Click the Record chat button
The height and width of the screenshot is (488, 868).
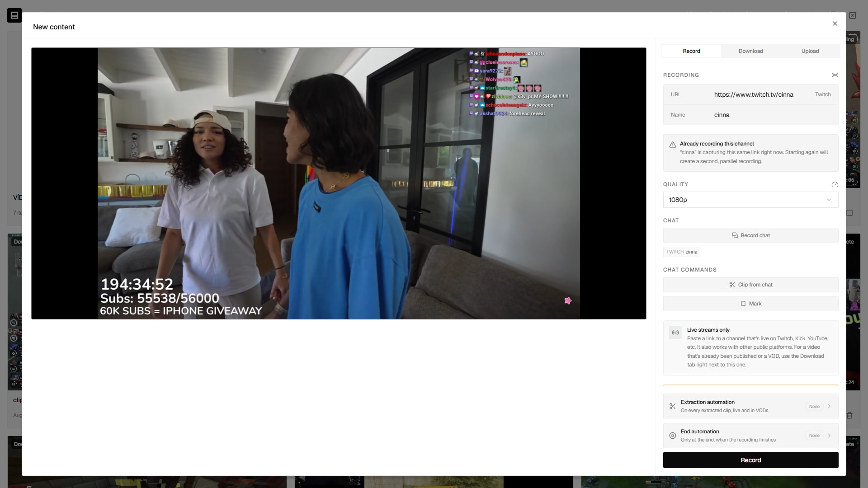tap(750, 235)
